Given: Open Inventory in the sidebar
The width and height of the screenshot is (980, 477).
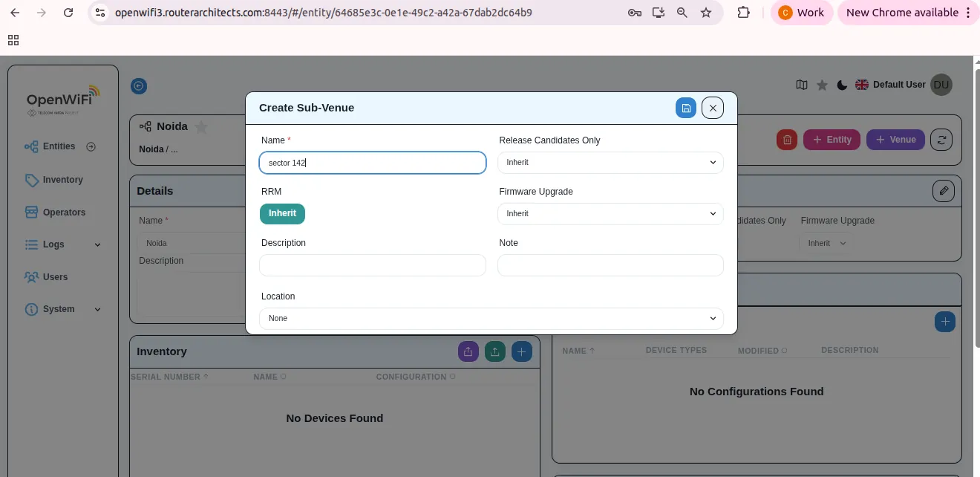Looking at the screenshot, I should point(62,180).
